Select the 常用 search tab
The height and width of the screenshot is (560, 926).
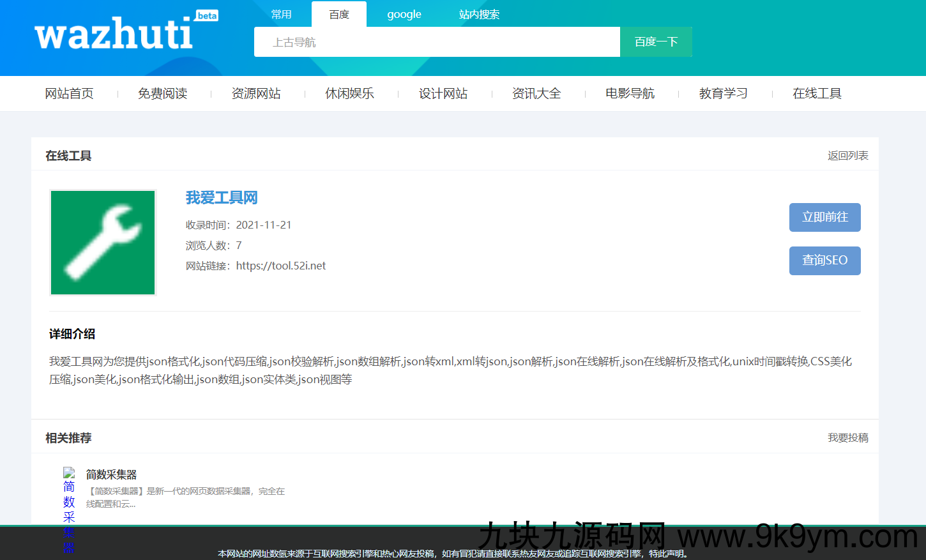tap(281, 14)
